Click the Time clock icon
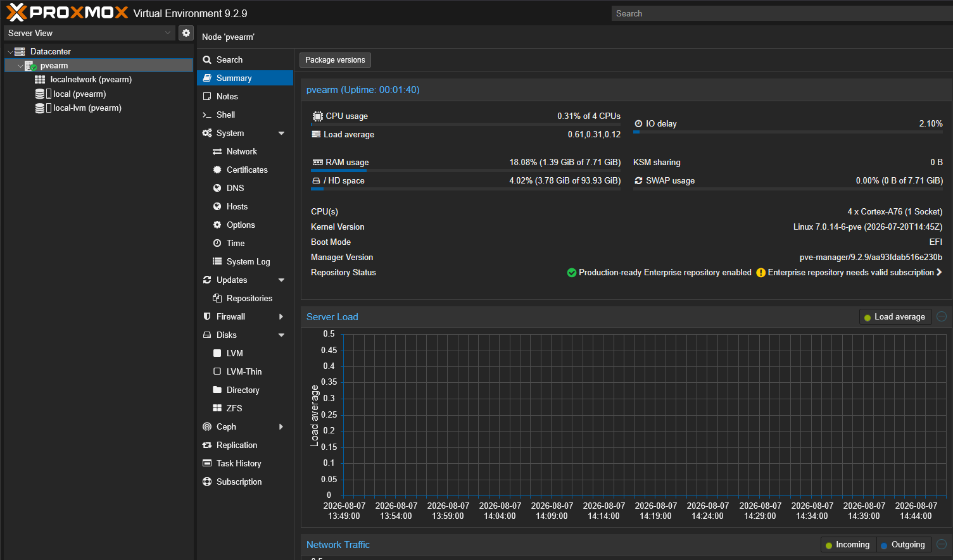This screenshot has width=953, height=560. pos(217,243)
